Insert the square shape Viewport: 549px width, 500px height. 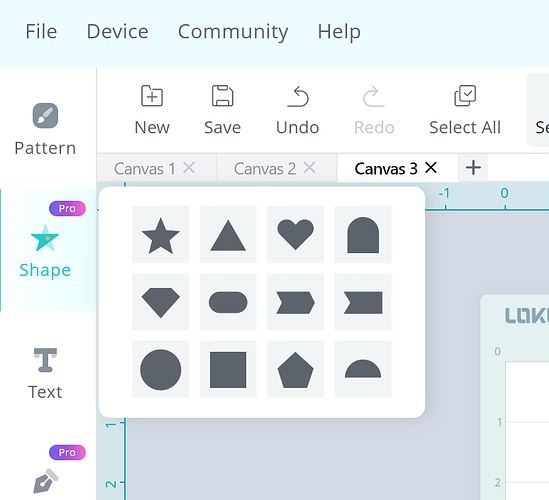(228, 369)
